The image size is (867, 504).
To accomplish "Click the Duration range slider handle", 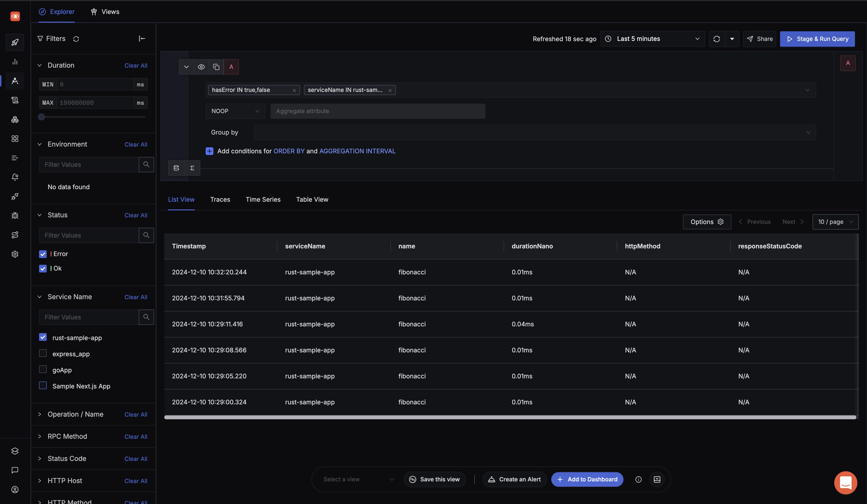I will click(x=41, y=117).
